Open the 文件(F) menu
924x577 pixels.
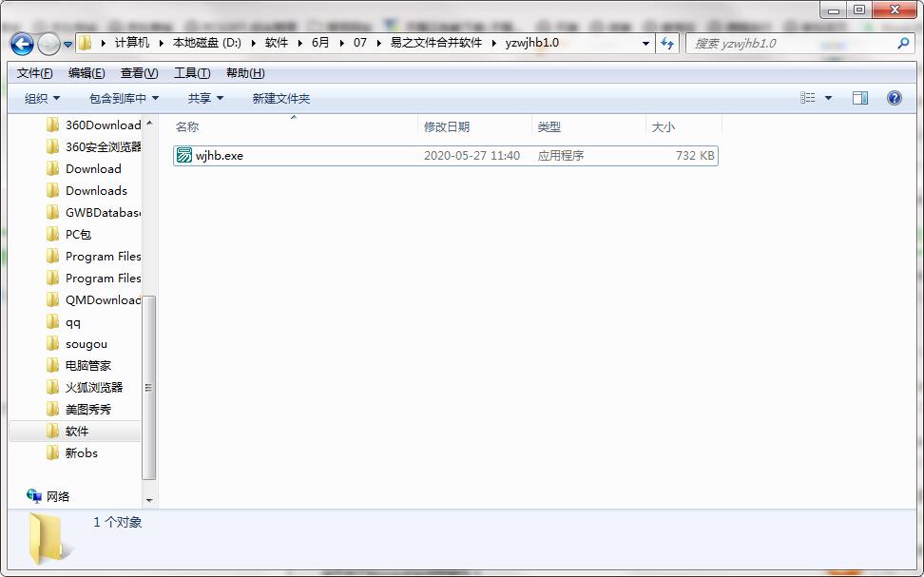click(x=35, y=73)
